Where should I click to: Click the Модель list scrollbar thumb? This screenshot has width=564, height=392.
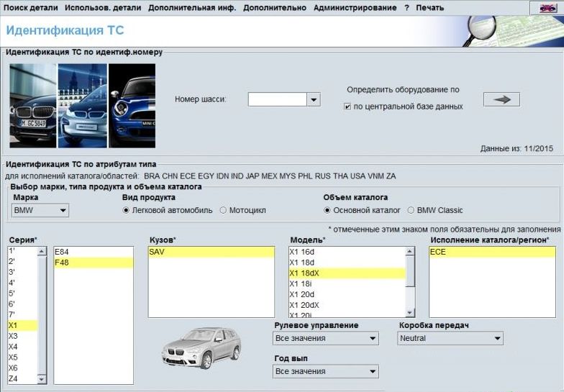click(410, 272)
